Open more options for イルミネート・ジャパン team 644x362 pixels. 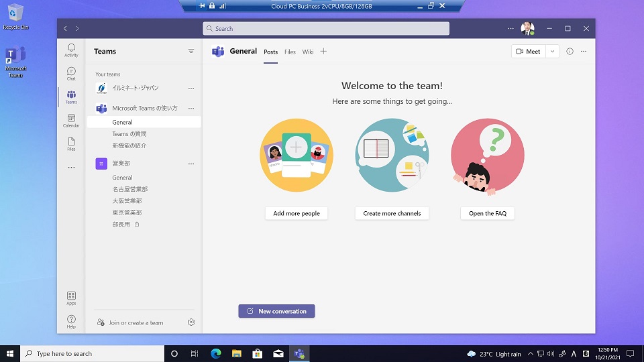pos(191,88)
